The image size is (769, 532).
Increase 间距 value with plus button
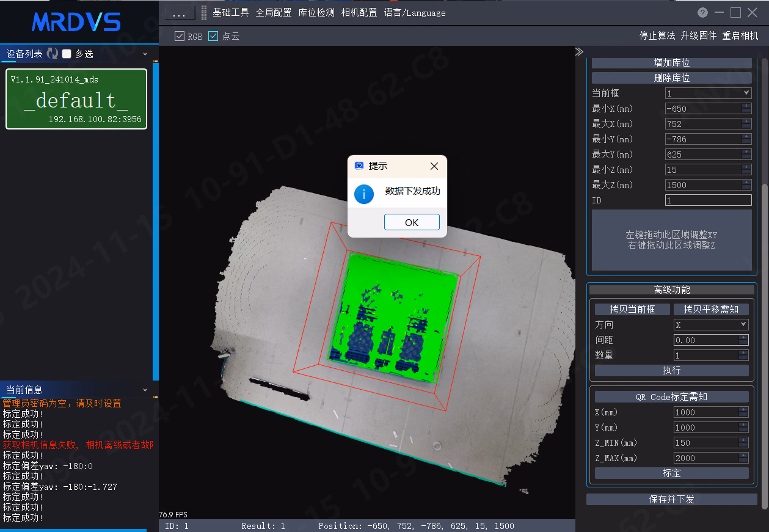click(x=743, y=337)
